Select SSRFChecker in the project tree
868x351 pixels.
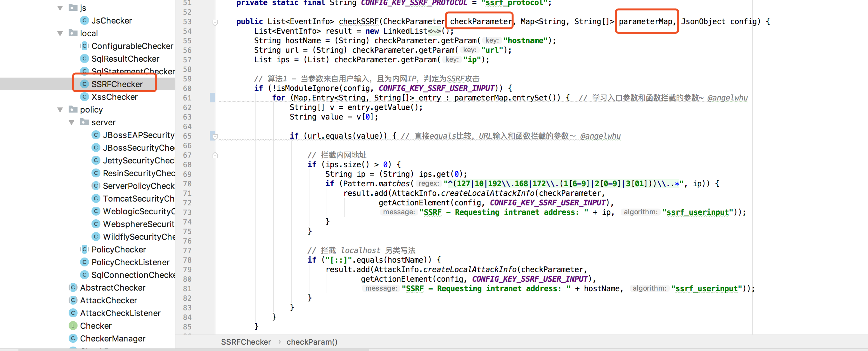coord(117,84)
